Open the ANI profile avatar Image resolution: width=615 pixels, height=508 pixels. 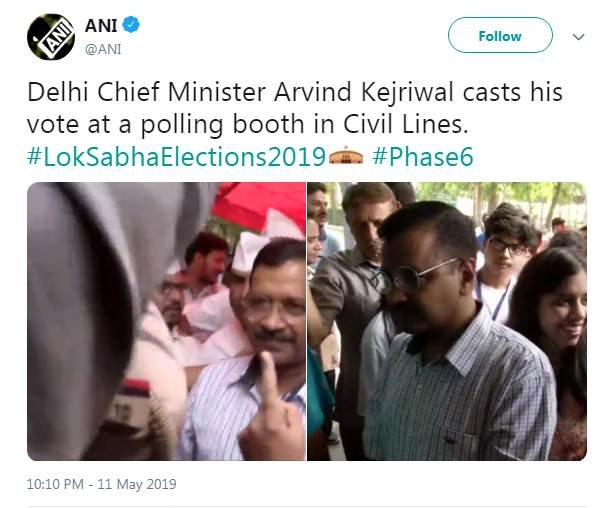coord(51,37)
